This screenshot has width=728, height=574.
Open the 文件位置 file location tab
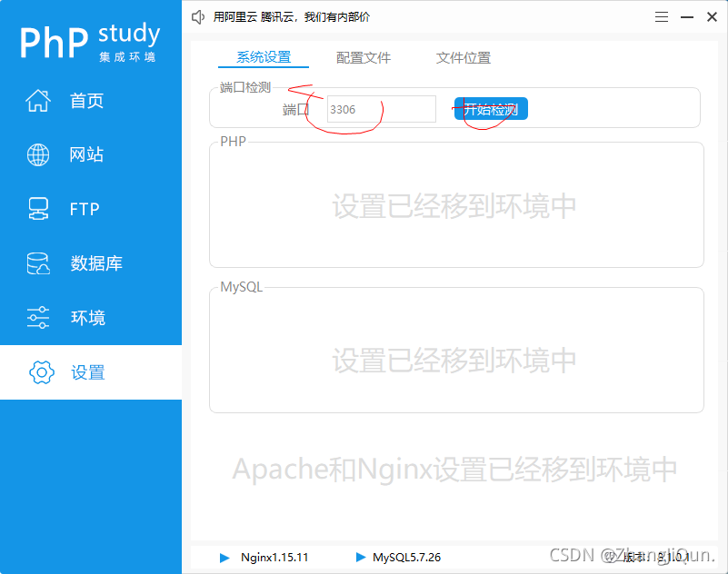(463, 56)
